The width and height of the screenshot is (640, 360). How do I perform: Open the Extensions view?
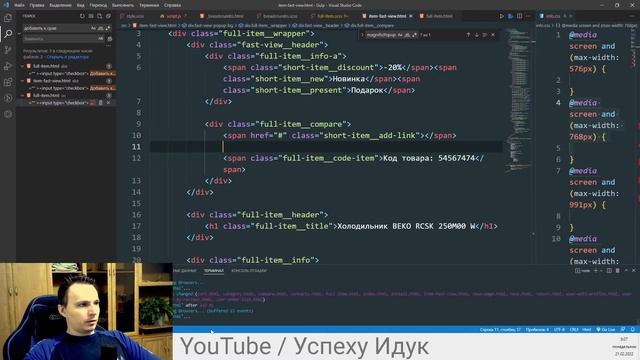coord(8,82)
